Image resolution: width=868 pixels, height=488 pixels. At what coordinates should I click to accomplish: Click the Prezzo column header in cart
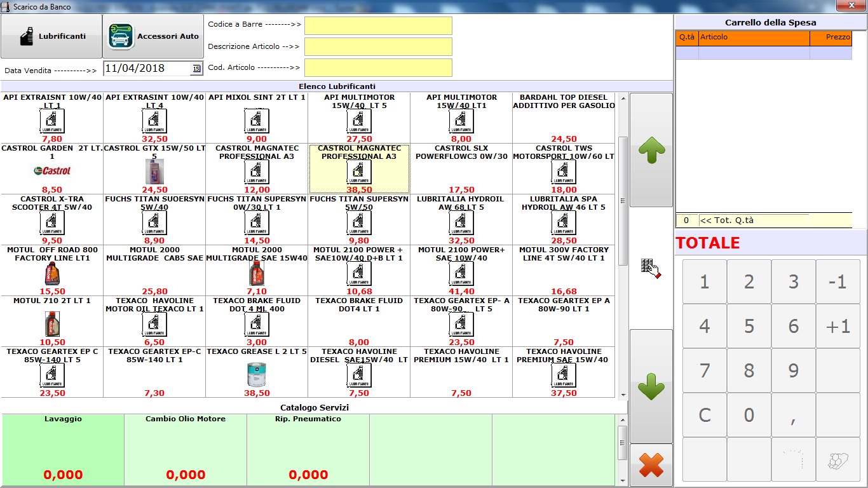831,37
